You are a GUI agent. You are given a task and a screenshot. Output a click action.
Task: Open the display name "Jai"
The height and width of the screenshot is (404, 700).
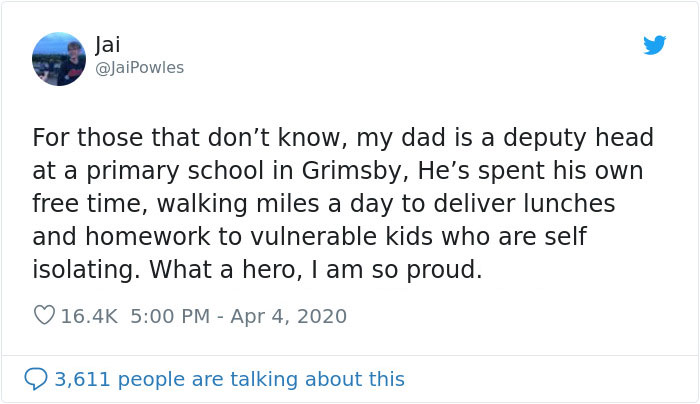(107, 44)
